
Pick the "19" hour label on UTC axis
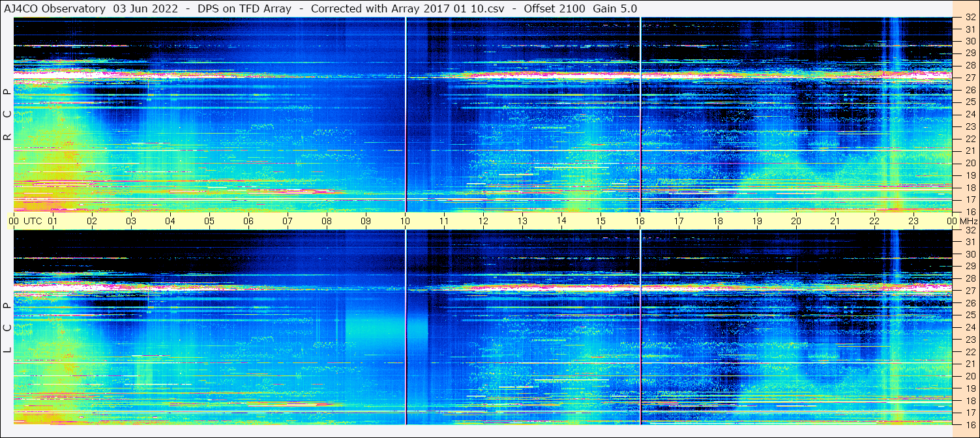point(757,221)
